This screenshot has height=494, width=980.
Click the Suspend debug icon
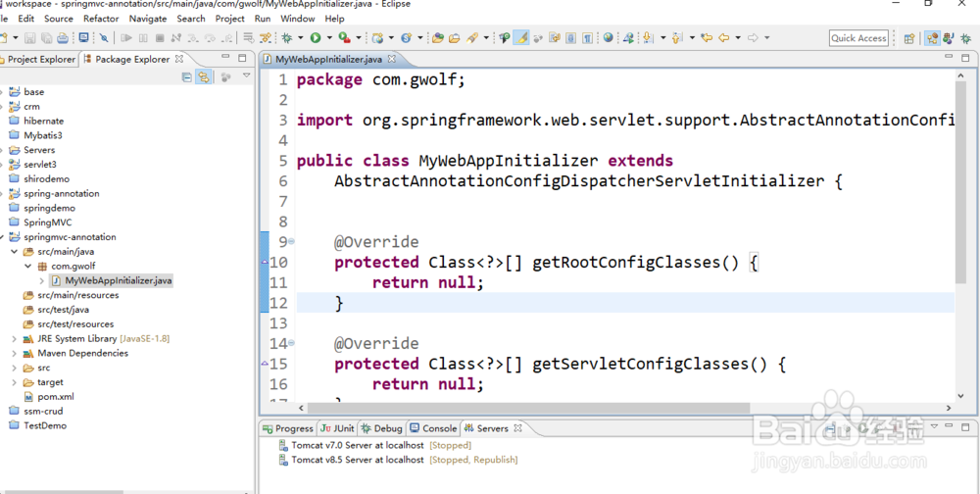(x=143, y=38)
